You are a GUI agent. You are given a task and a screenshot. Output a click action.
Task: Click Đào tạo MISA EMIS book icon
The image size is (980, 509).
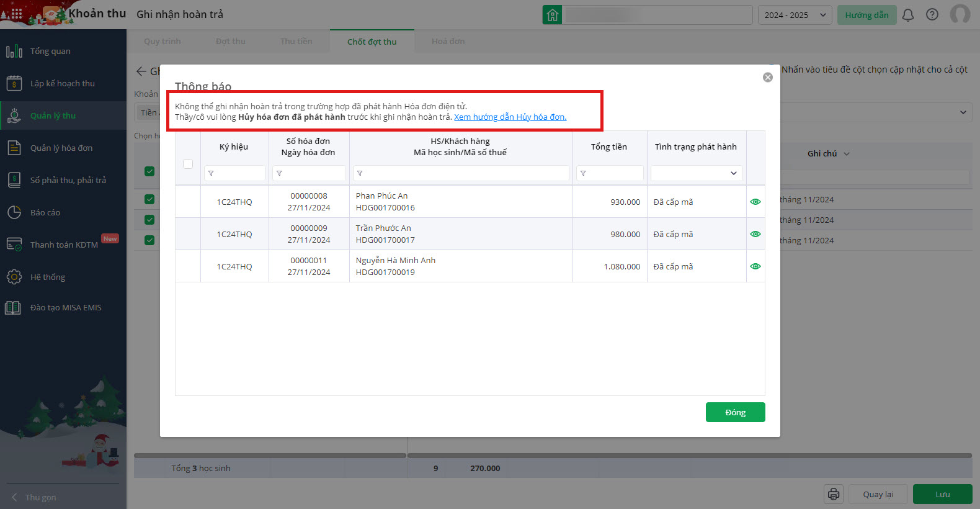(x=13, y=307)
